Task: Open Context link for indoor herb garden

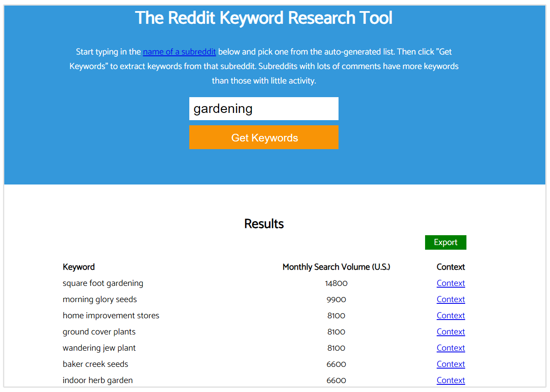Action: click(x=451, y=380)
